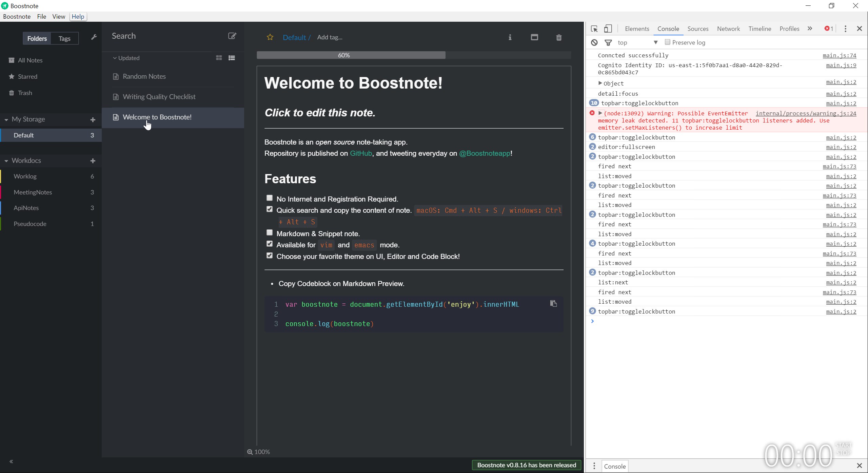The height and width of the screenshot is (473, 868).
Task: Open the preferences wrench icon
Action: (94, 37)
